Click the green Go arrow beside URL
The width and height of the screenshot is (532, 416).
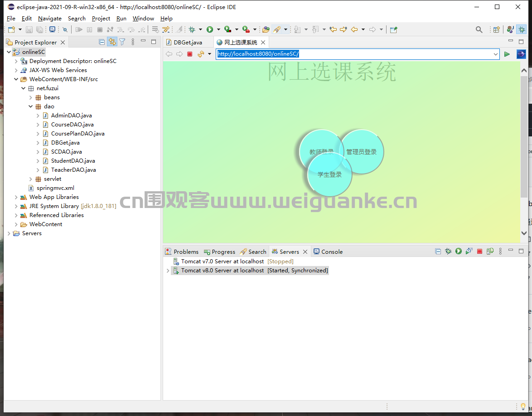tap(507, 54)
